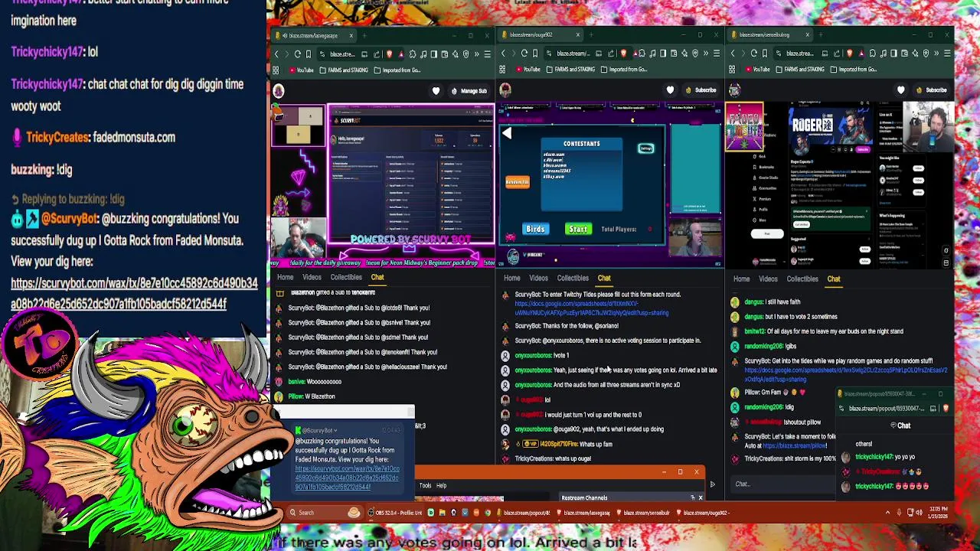Open a new tab in lasvegasape window

(364, 35)
